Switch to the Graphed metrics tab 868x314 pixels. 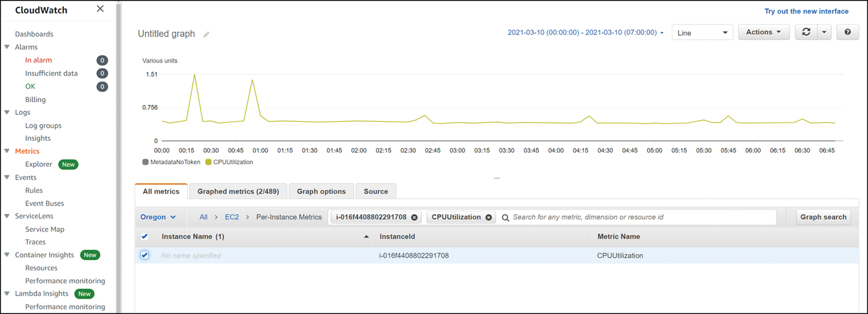click(x=238, y=191)
